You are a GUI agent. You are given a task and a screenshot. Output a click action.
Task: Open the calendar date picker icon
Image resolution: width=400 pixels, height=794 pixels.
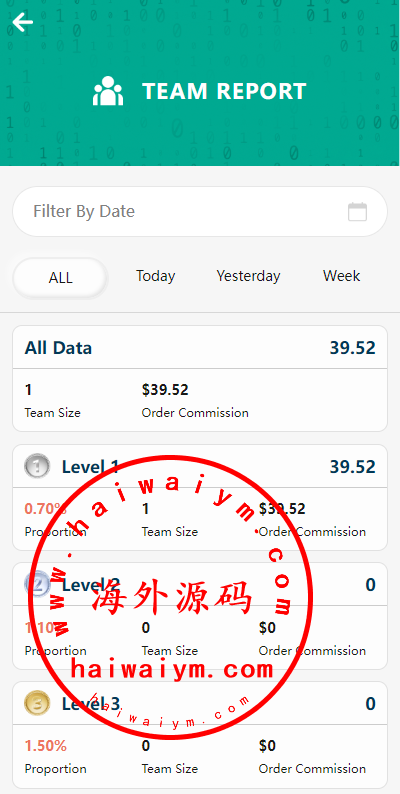[357, 212]
